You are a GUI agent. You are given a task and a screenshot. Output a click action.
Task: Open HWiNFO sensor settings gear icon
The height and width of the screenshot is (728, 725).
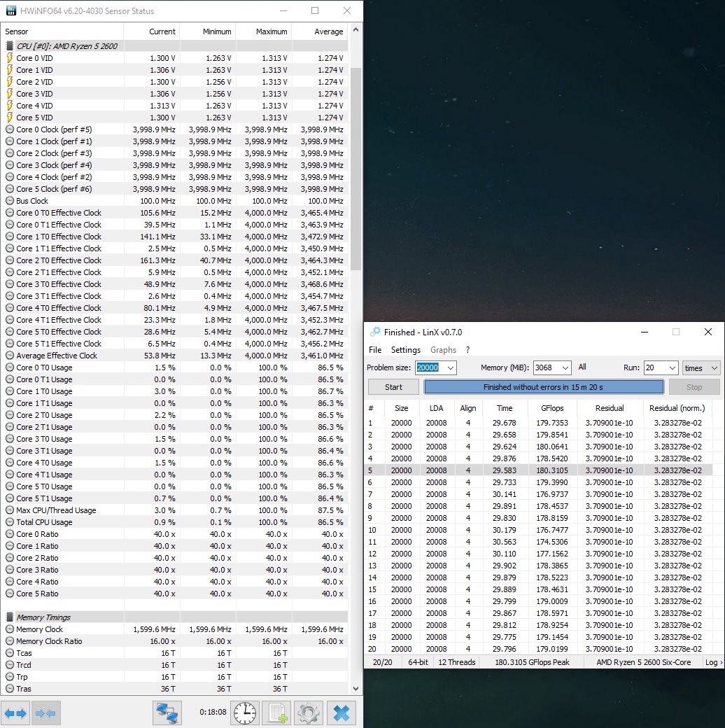pos(309,713)
